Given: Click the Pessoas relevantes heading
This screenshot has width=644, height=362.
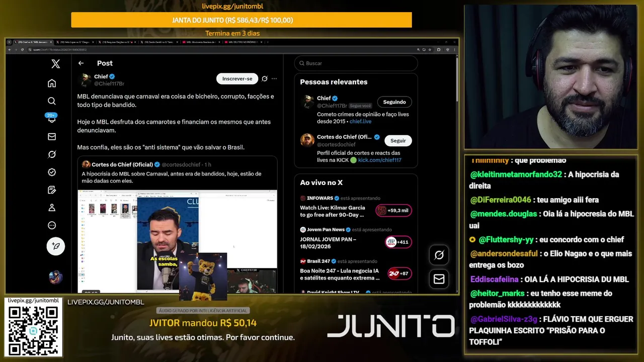Looking at the screenshot, I should coord(334,82).
